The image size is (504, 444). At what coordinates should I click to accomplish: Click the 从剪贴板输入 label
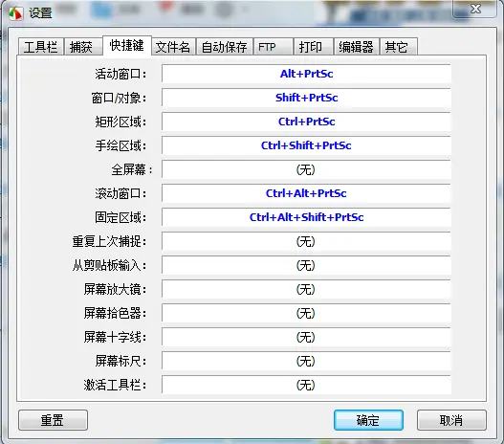[x=109, y=266]
